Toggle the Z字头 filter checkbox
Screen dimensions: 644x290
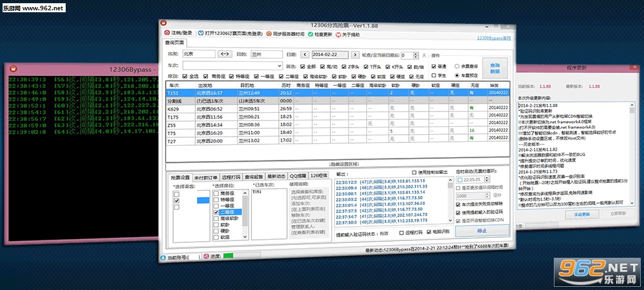pyautogui.click(x=344, y=66)
